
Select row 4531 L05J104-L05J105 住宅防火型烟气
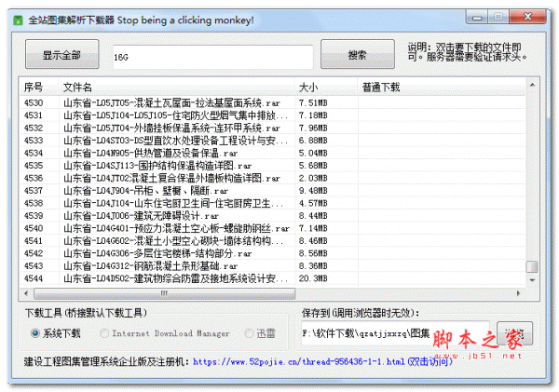[x=273, y=115]
